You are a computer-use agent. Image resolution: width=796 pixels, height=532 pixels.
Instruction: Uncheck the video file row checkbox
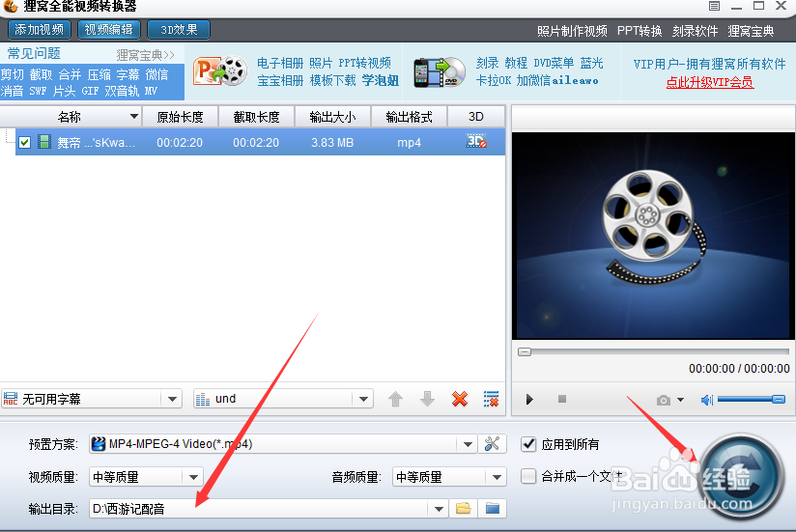tap(24, 143)
